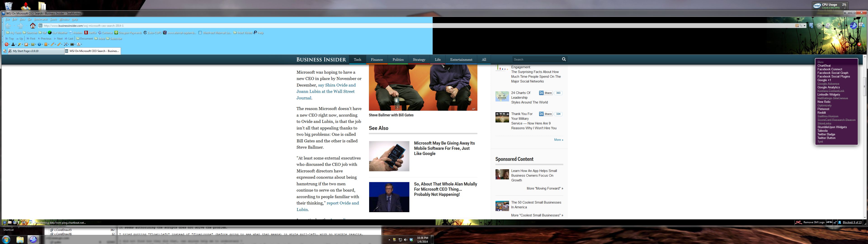Click the Forward arrow in navigation toolbar

click(x=20, y=26)
